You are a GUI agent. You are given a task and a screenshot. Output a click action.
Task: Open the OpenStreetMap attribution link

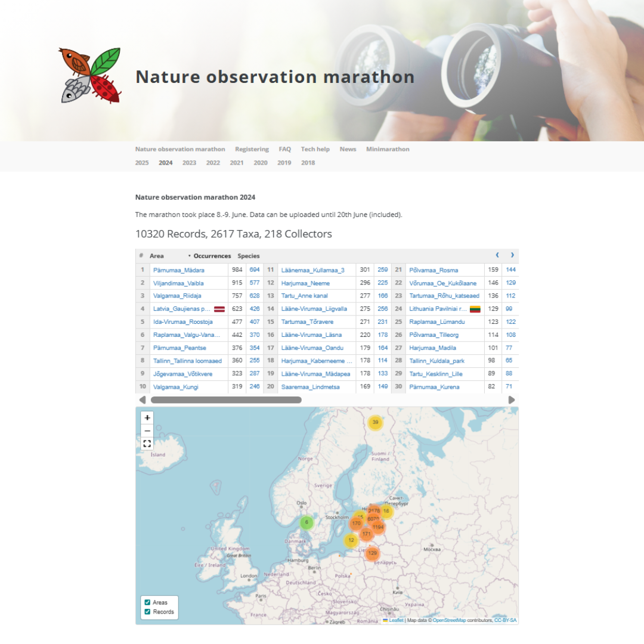pyautogui.click(x=449, y=620)
